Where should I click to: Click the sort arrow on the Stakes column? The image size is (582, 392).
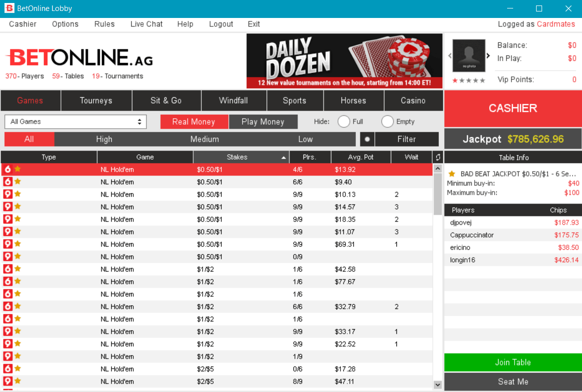coord(284,157)
